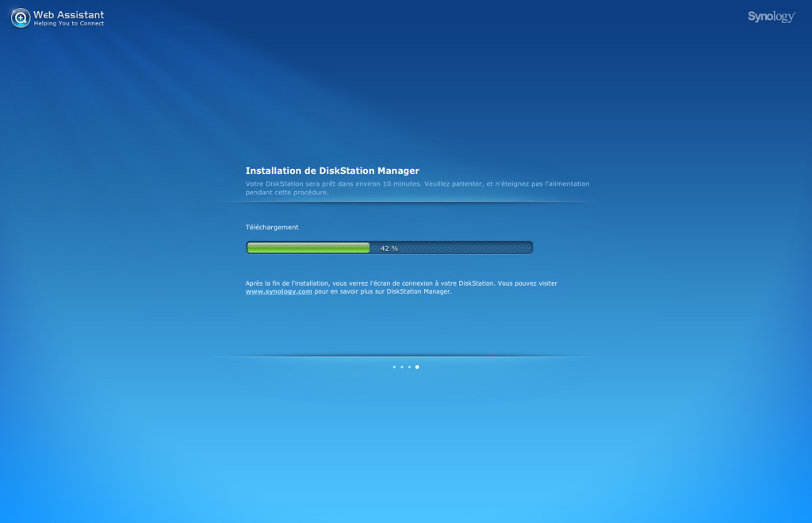812x523 pixels.
Task: Click the 'Votre DiskStation sera prêt' description
Action: (417, 187)
